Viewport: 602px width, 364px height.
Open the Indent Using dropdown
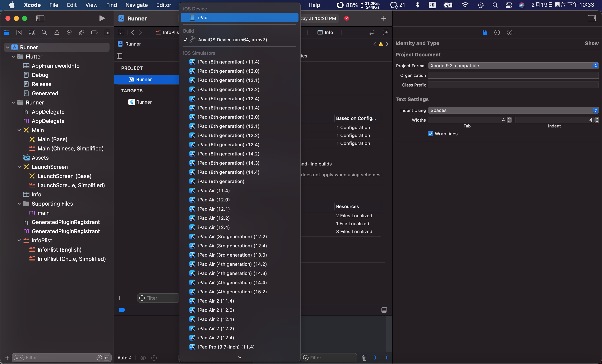coord(513,110)
